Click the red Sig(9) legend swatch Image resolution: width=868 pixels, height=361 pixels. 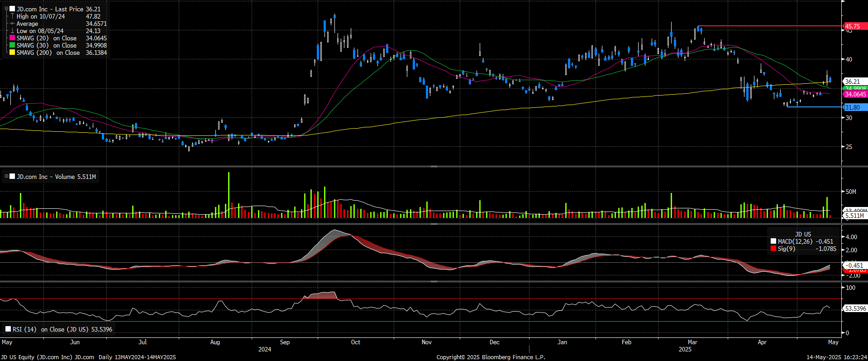pyautogui.click(x=773, y=249)
